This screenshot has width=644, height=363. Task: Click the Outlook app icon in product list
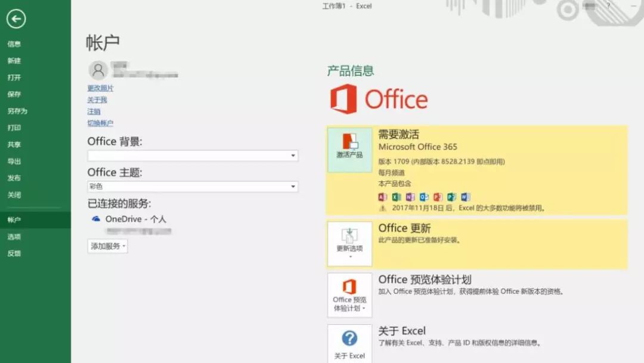pos(424,197)
